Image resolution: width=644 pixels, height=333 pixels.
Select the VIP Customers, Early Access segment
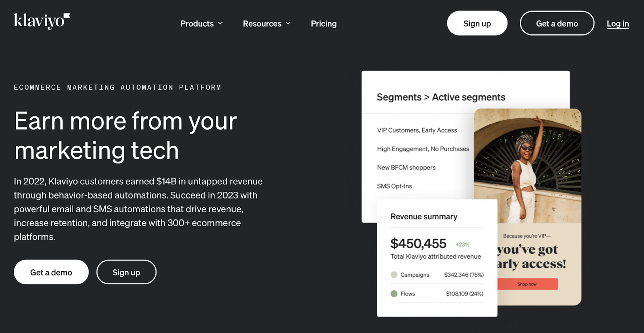[x=417, y=130]
